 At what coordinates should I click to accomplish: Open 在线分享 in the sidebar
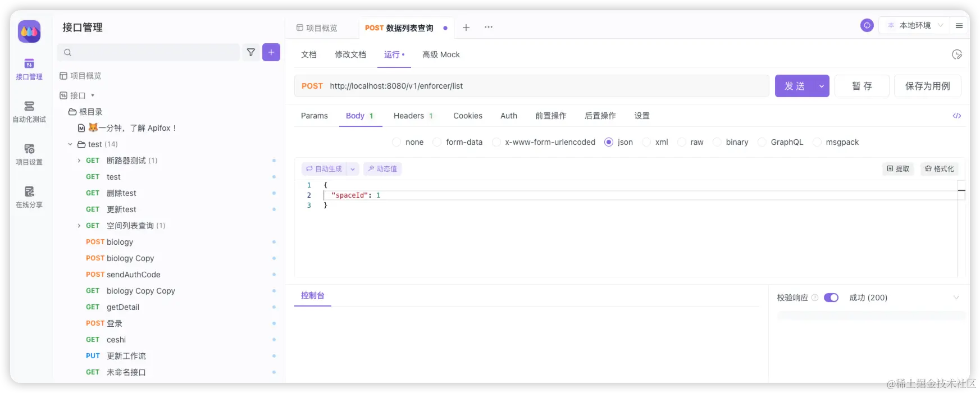(29, 198)
